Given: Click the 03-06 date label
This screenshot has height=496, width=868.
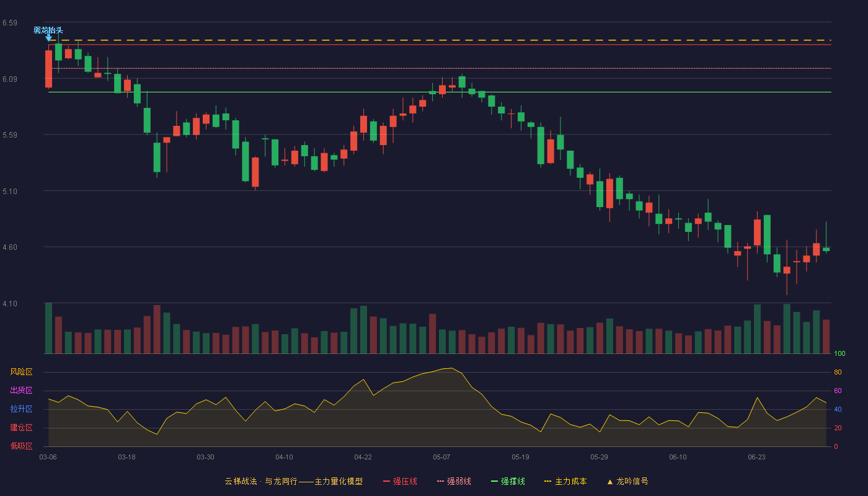Looking at the screenshot, I should [x=48, y=457].
